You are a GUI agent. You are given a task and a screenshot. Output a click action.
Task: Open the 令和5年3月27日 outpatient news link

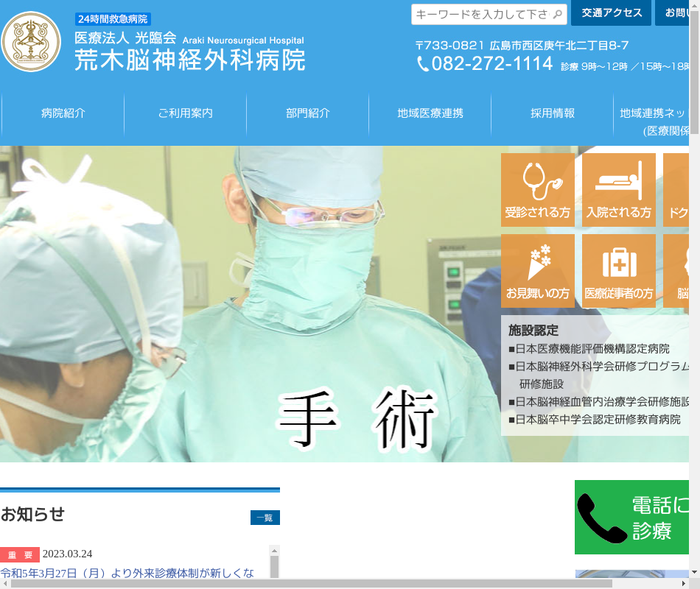[x=127, y=573]
